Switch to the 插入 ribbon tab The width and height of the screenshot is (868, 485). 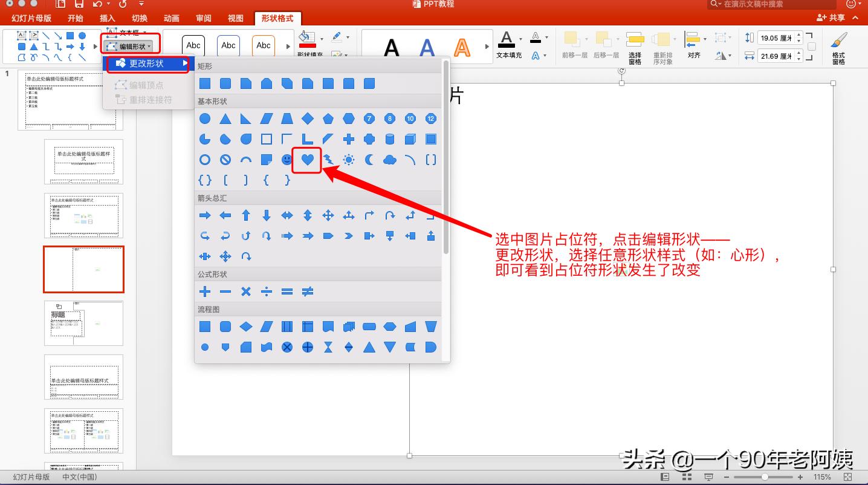pyautogui.click(x=107, y=18)
